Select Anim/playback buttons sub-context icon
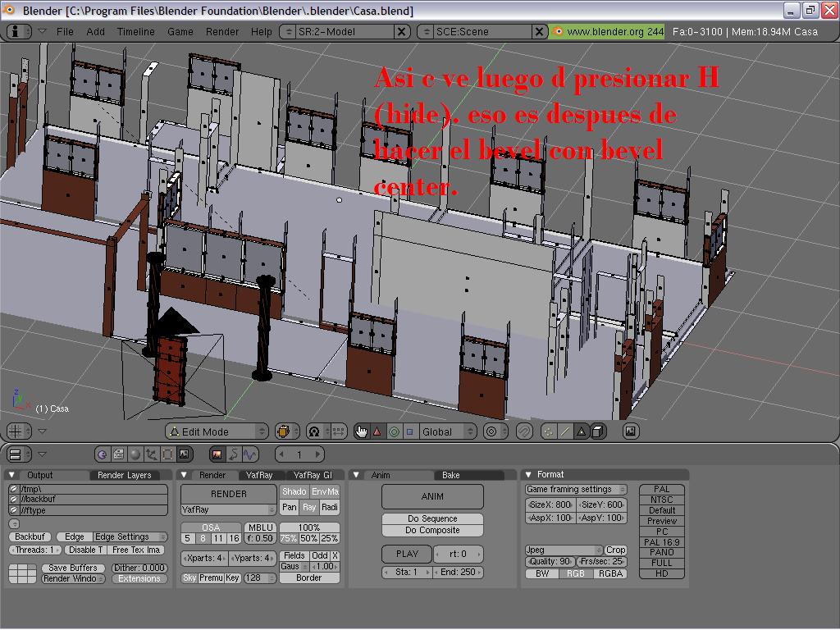 click(234, 454)
